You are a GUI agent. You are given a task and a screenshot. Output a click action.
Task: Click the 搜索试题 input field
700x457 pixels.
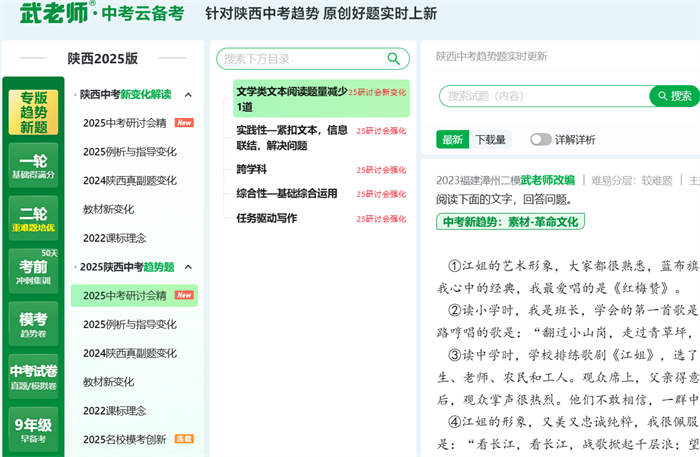(545, 96)
